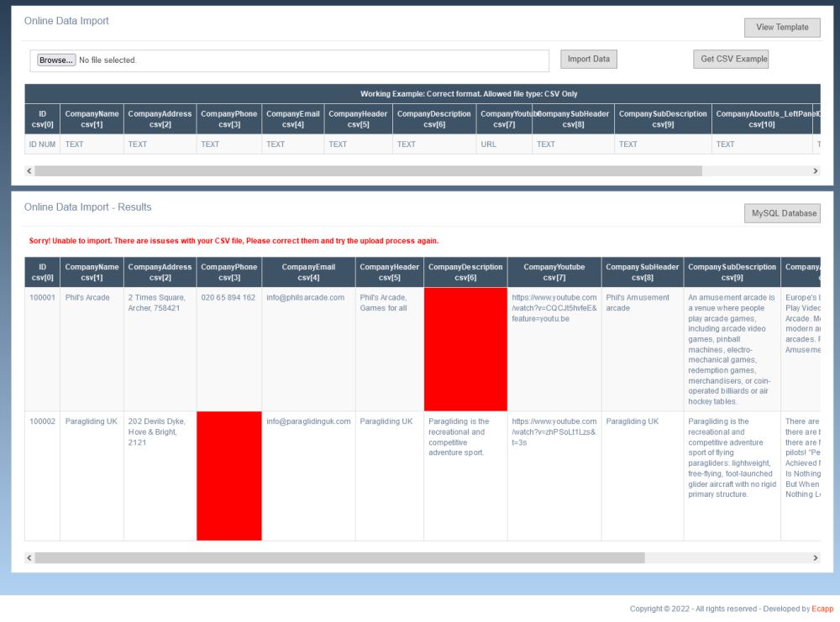Click results table CompanyEmail csv[4] header
The height and width of the screenshot is (622, 840).
308,272
